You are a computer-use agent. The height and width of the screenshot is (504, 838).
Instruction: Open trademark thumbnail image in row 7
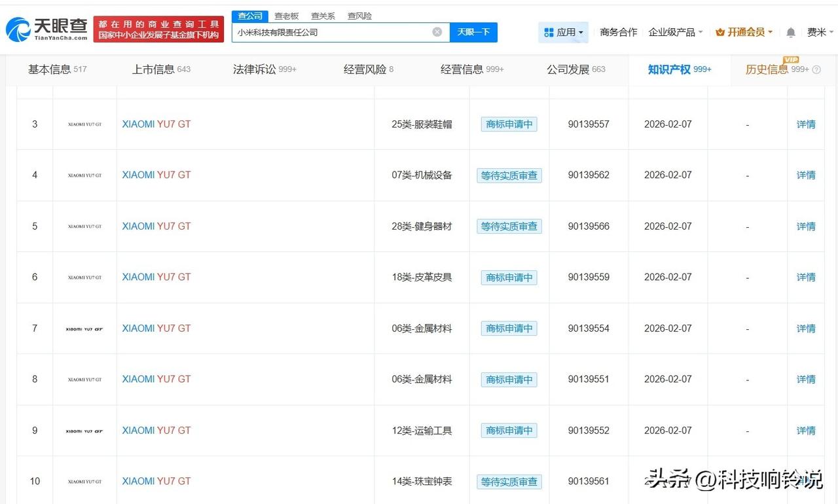[84, 329]
